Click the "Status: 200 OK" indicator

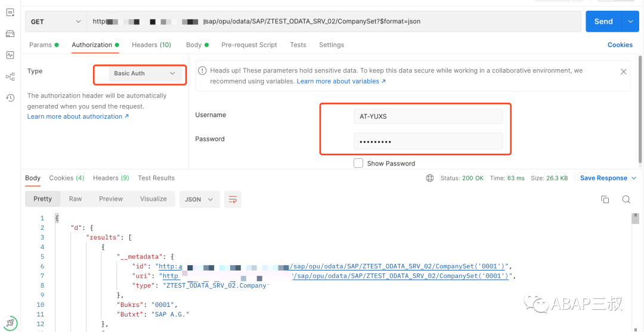point(462,178)
